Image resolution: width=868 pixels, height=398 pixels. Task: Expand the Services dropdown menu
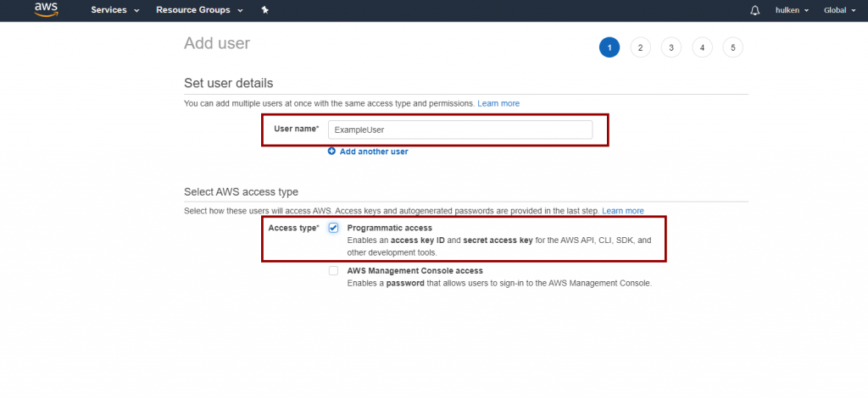114,10
